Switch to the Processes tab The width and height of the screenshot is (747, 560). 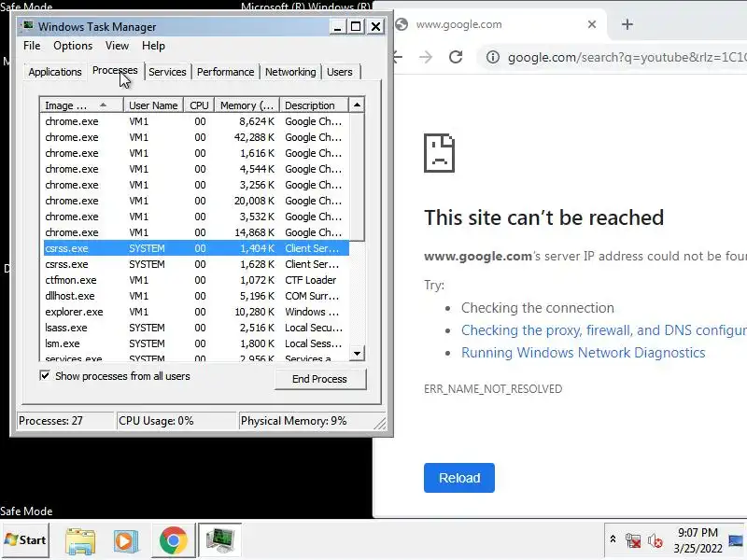pyautogui.click(x=115, y=71)
